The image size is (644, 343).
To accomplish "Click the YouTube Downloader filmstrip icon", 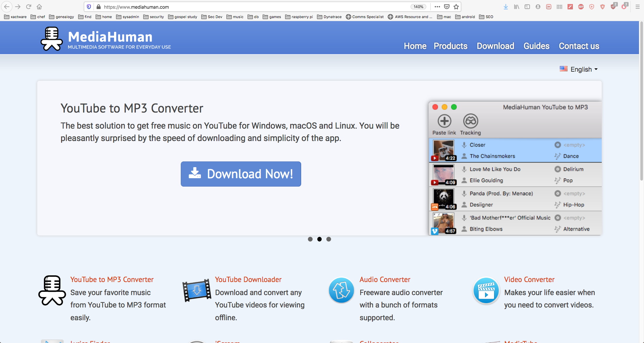I will tap(197, 290).
